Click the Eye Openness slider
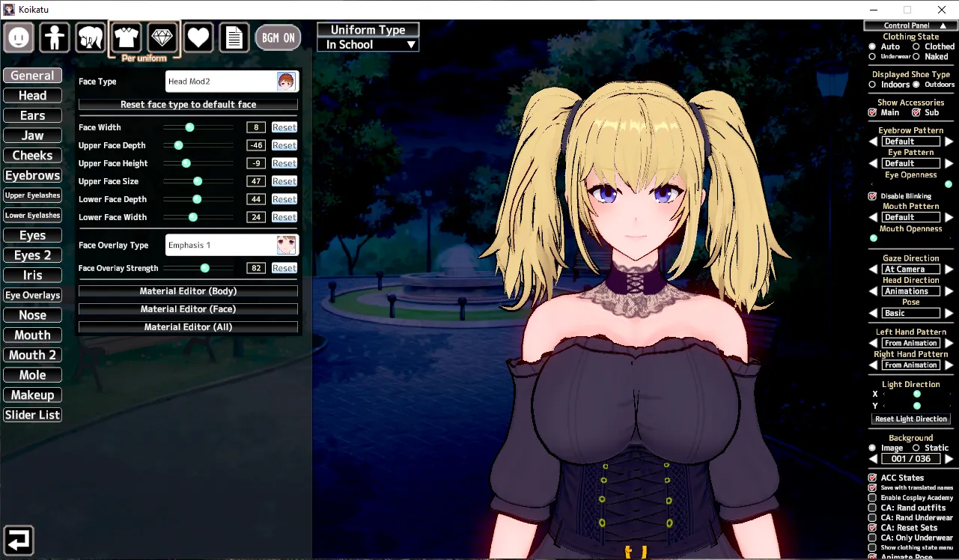Screen dimensions: 959x560 click(x=911, y=184)
